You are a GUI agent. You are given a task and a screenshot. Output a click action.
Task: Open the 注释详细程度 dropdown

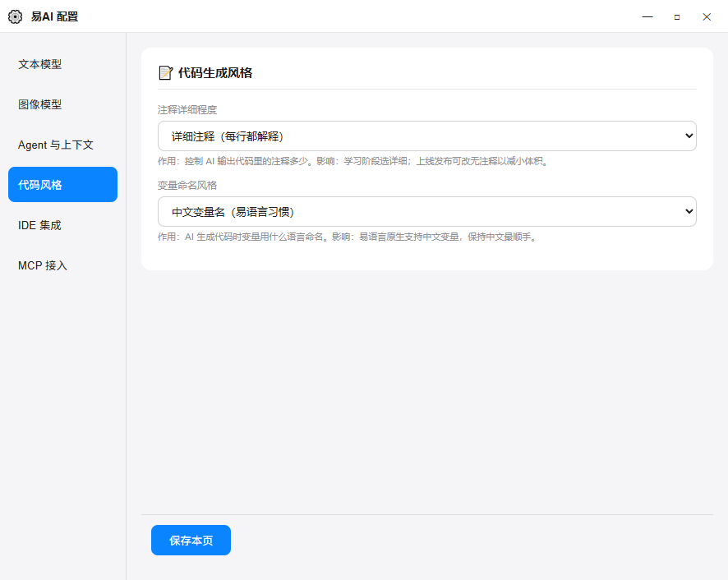tap(426, 136)
